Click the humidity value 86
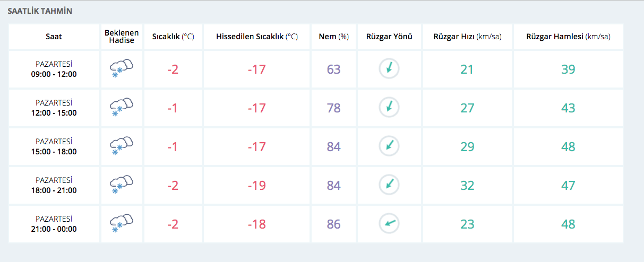This screenshot has height=262, width=644. click(333, 224)
